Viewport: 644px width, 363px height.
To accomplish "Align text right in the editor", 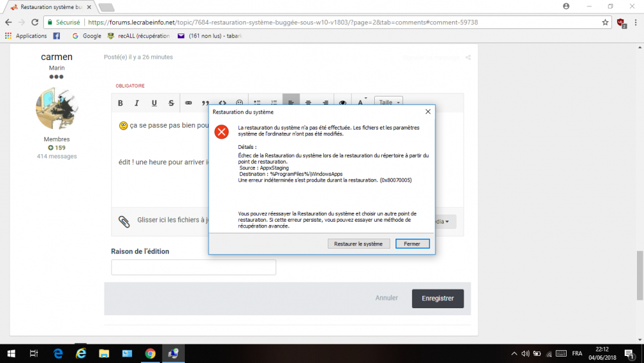I will [x=325, y=103].
